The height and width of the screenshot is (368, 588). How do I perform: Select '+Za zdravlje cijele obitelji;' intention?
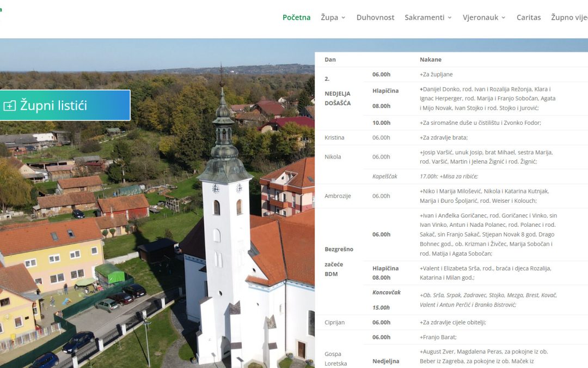point(452,322)
